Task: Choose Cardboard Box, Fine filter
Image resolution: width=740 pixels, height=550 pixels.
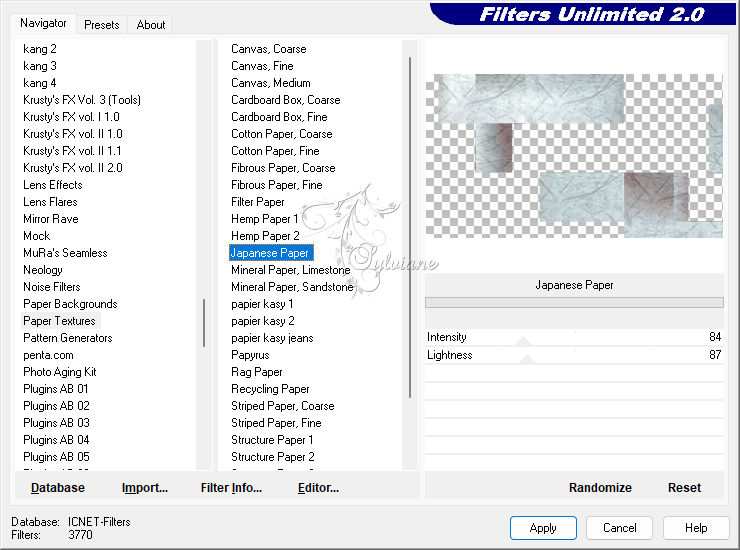Action: tap(279, 117)
